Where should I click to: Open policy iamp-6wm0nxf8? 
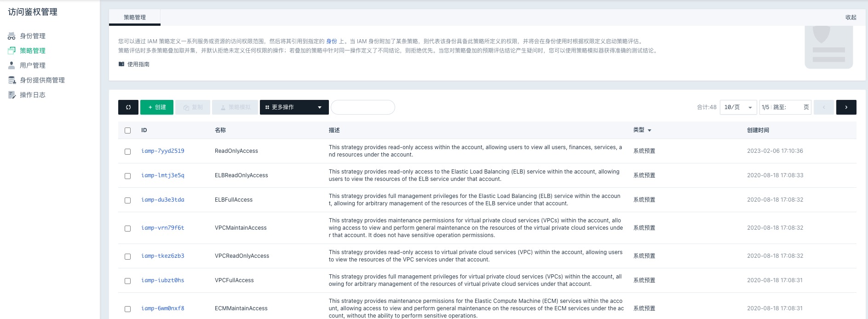[163, 308]
